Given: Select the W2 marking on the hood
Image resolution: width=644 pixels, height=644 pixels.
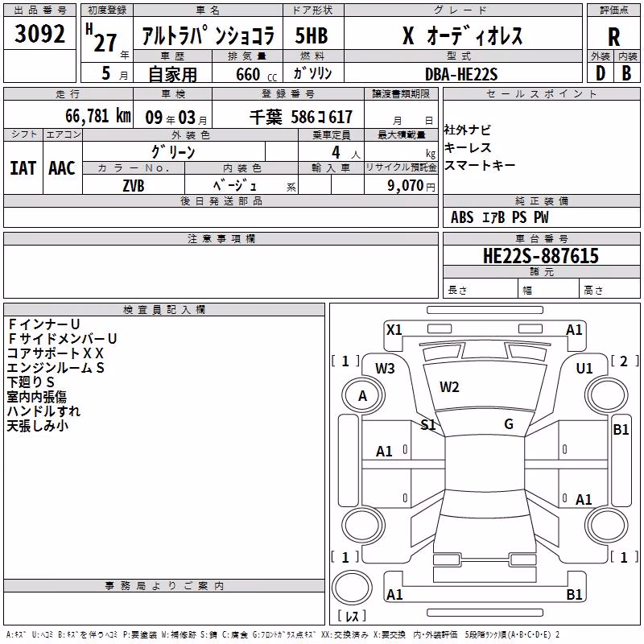Looking at the screenshot, I should tap(449, 387).
